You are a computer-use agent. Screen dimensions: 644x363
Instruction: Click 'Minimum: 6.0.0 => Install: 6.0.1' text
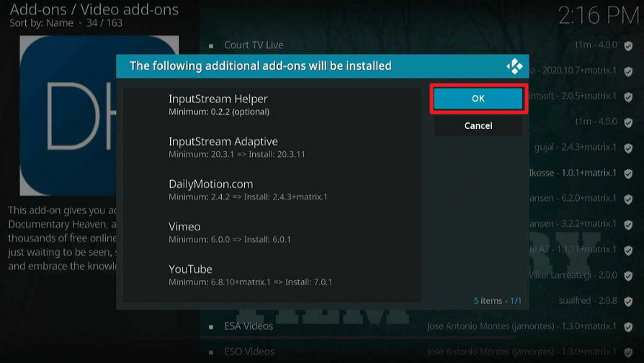230,239
